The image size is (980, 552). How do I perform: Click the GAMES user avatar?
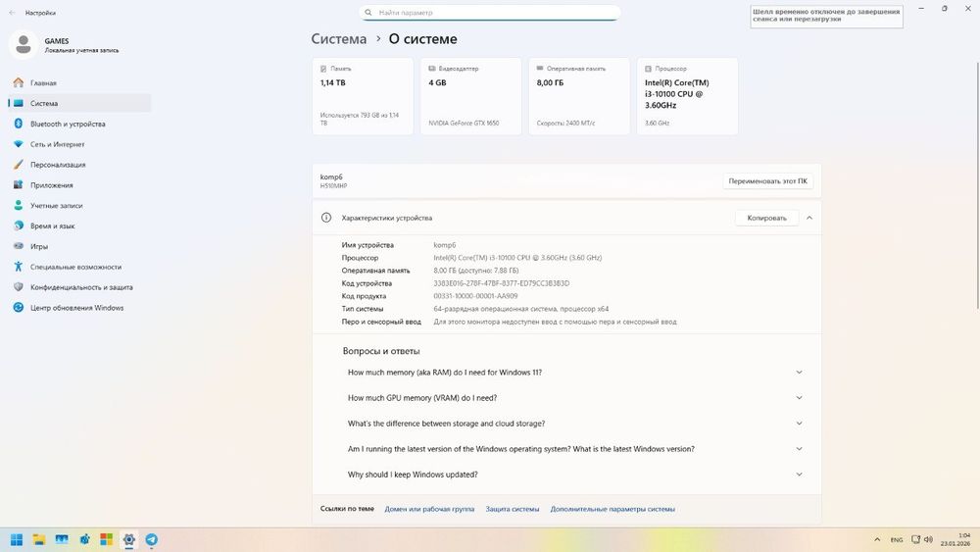pyautogui.click(x=24, y=45)
